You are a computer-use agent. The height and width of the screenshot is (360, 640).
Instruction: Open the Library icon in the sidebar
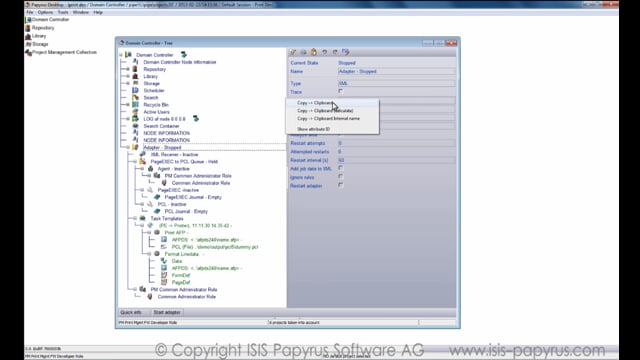click(28, 36)
